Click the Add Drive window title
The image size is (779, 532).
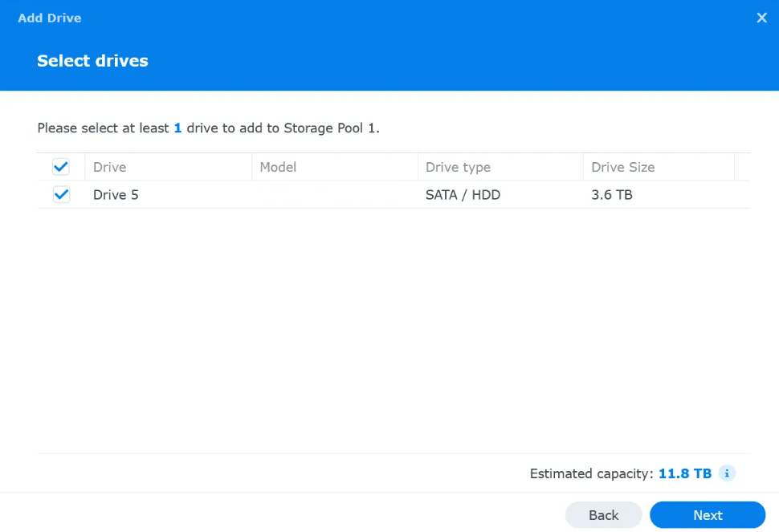tap(50, 18)
